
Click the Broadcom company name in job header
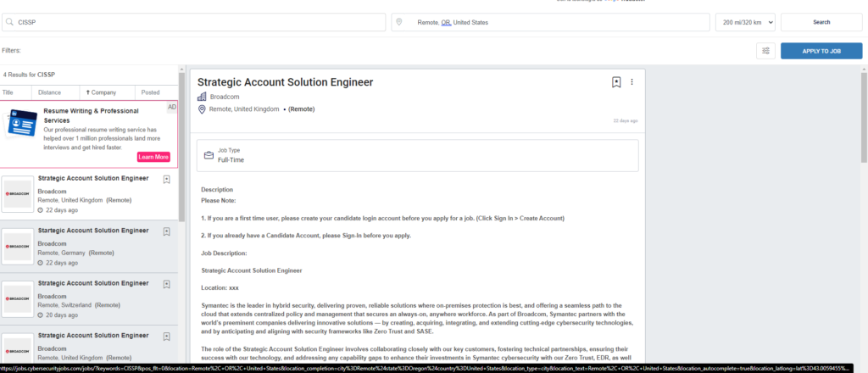tap(224, 97)
